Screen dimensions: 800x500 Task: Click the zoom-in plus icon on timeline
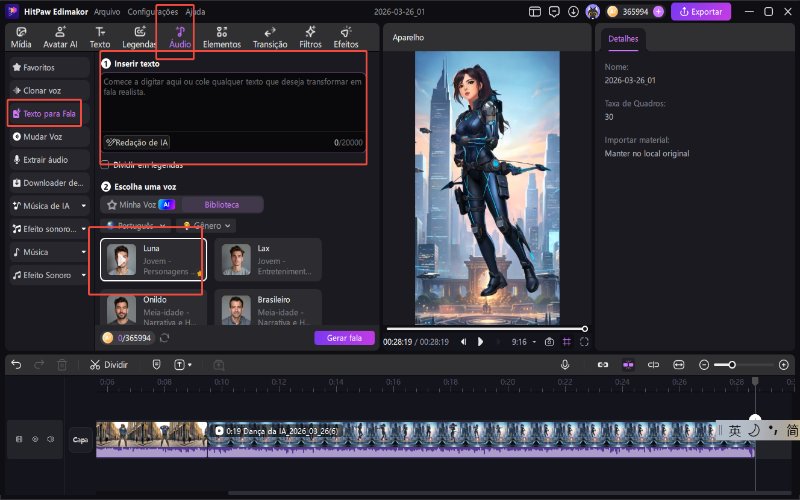(x=783, y=365)
